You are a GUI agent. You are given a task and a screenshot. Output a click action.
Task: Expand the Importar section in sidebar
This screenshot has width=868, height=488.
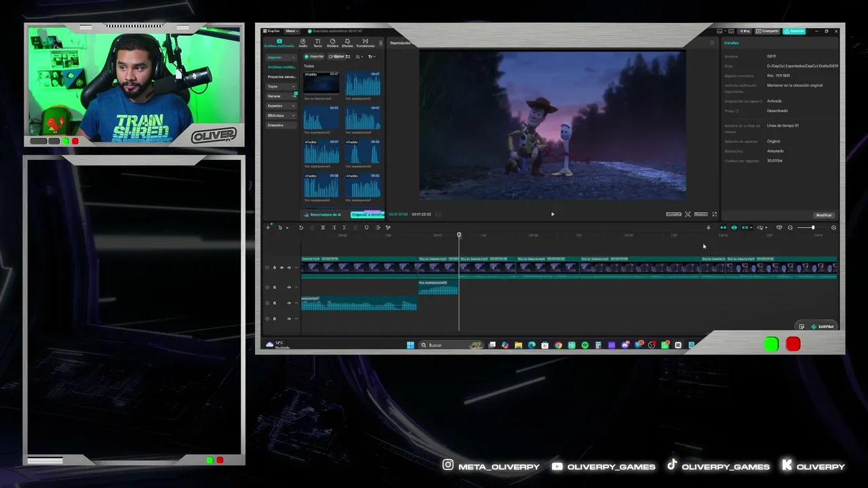click(281, 58)
